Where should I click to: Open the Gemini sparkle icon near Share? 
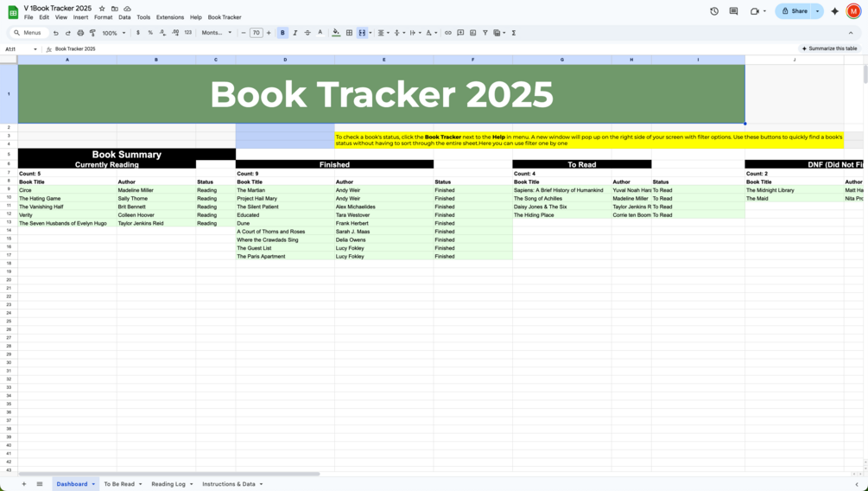pos(835,11)
